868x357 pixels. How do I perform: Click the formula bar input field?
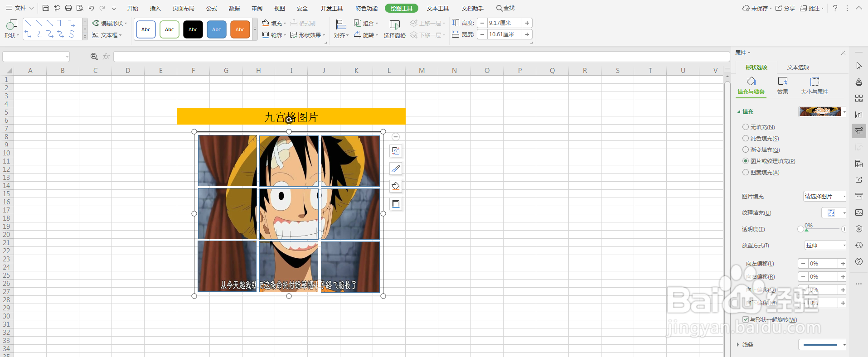point(422,57)
